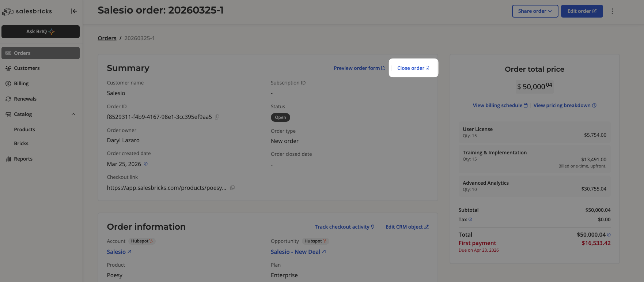Click the info icon beside Mar 25, 2026

[146, 164]
